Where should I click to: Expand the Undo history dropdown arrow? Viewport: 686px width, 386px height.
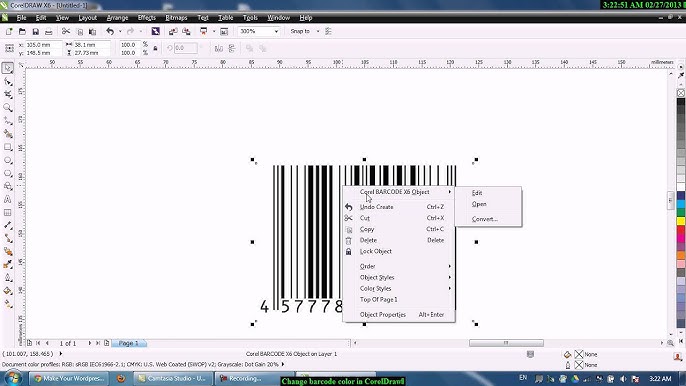120,31
